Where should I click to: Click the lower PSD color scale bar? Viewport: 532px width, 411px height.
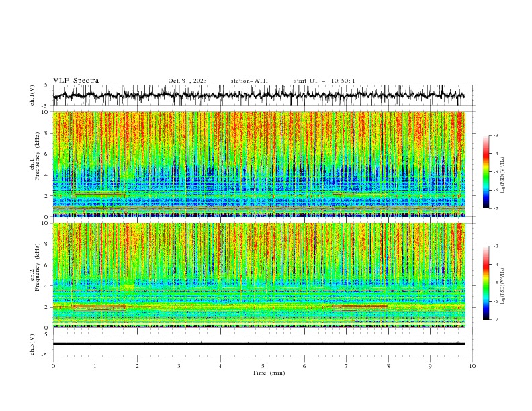pos(486,283)
